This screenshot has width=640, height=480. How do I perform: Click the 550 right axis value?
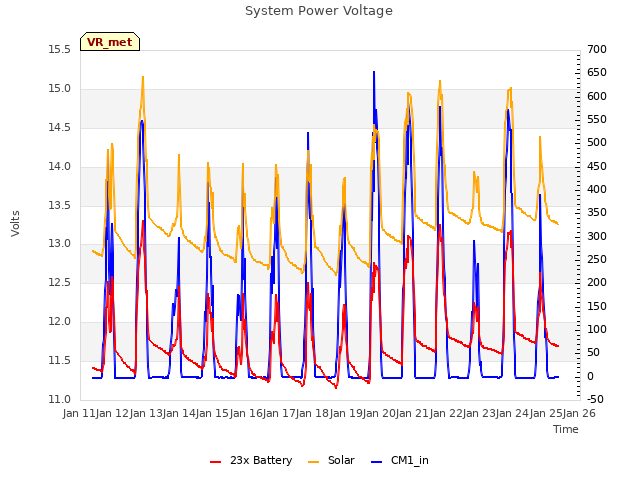click(x=597, y=120)
